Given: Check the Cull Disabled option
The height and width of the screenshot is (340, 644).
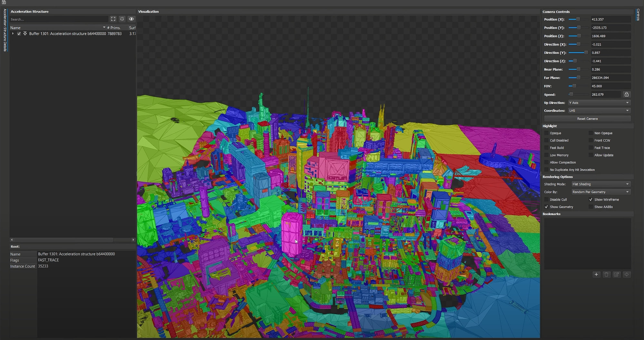Looking at the screenshot, I should (x=546, y=140).
